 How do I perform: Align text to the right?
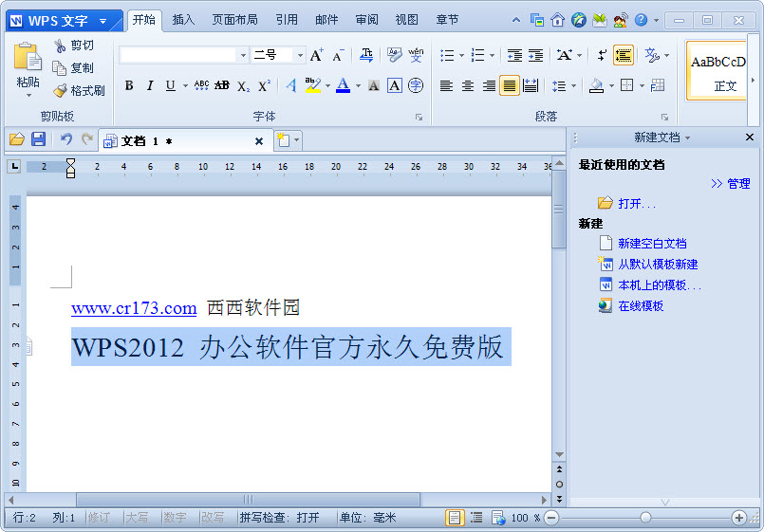click(489, 86)
